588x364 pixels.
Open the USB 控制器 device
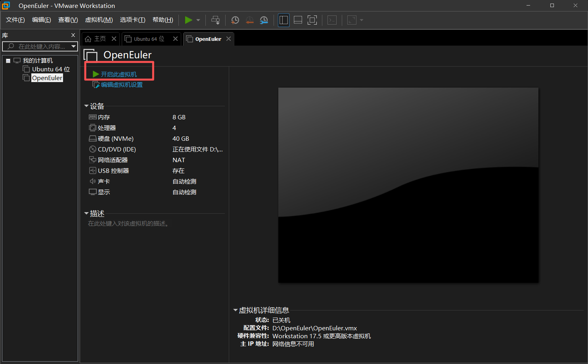113,171
